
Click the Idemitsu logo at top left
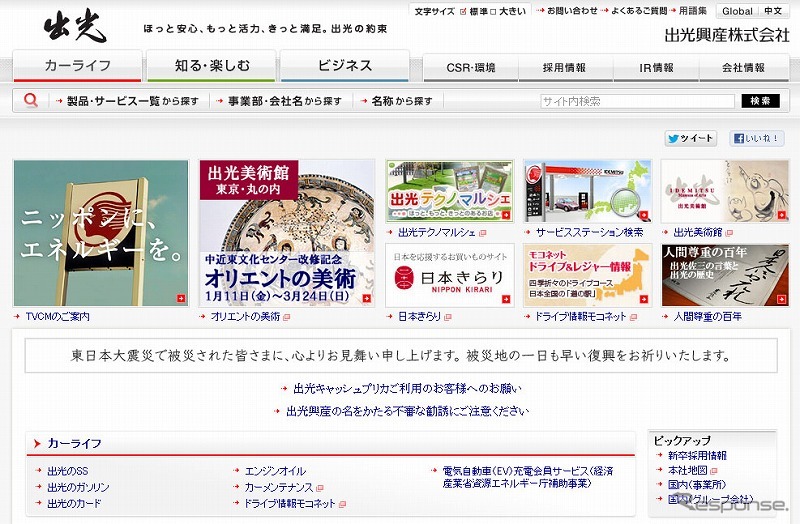click(74, 27)
